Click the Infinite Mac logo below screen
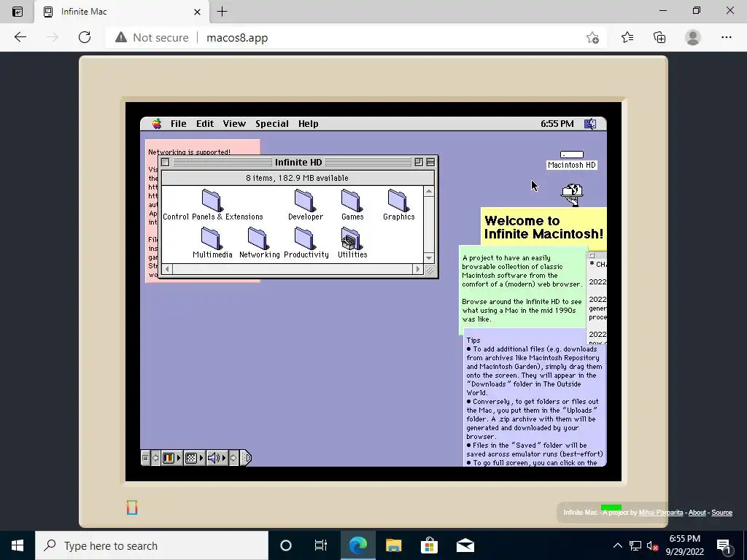Viewport: 747px width, 560px height. [132, 507]
